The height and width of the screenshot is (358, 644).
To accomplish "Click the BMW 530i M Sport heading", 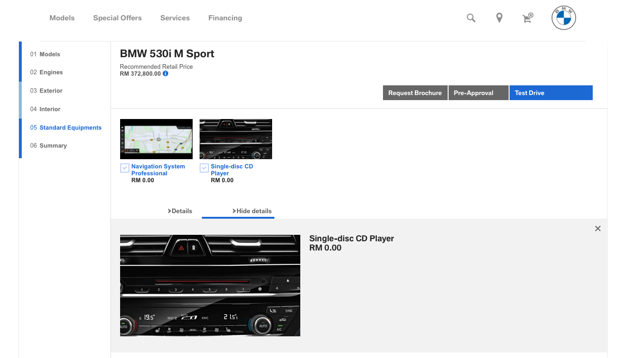I will (x=167, y=54).
